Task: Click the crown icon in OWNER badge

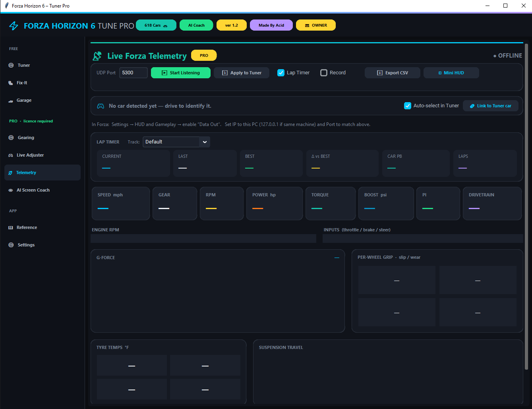Action: (x=307, y=25)
